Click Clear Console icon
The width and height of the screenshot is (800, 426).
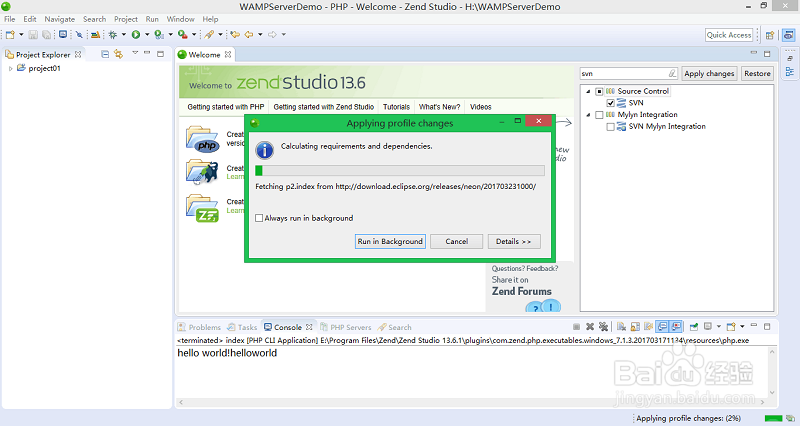tap(621, 327)
